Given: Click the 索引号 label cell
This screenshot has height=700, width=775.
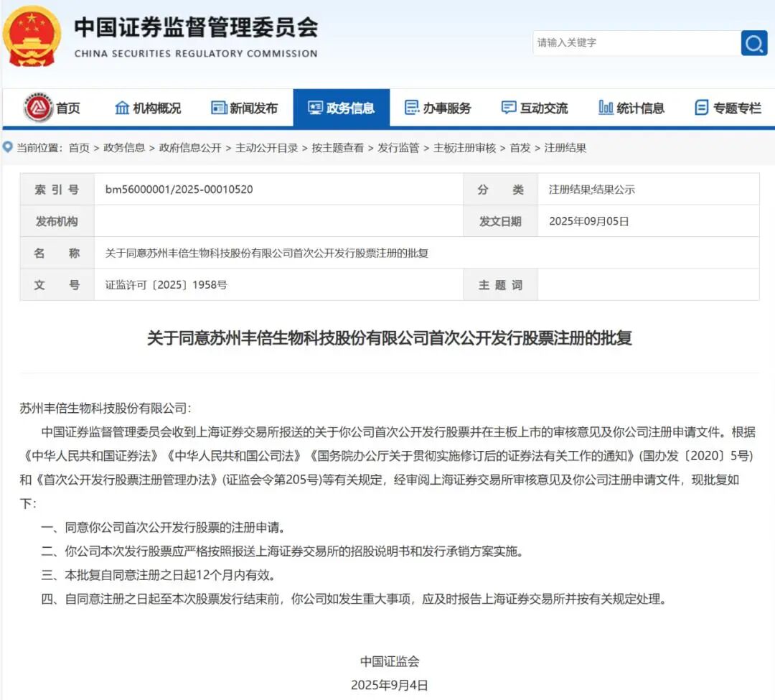Looking at the screenshot, I should [57, 190].
